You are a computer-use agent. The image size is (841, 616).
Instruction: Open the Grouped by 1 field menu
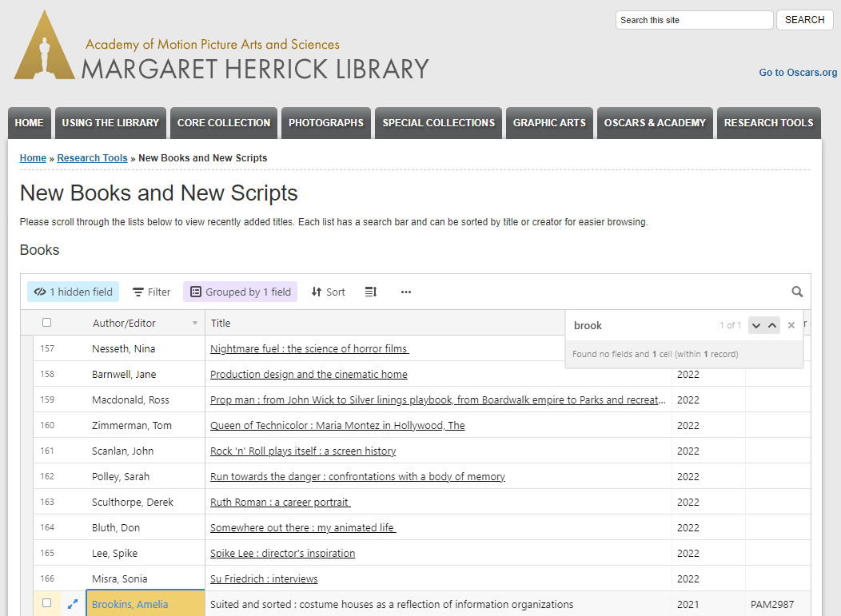point(240,292)
